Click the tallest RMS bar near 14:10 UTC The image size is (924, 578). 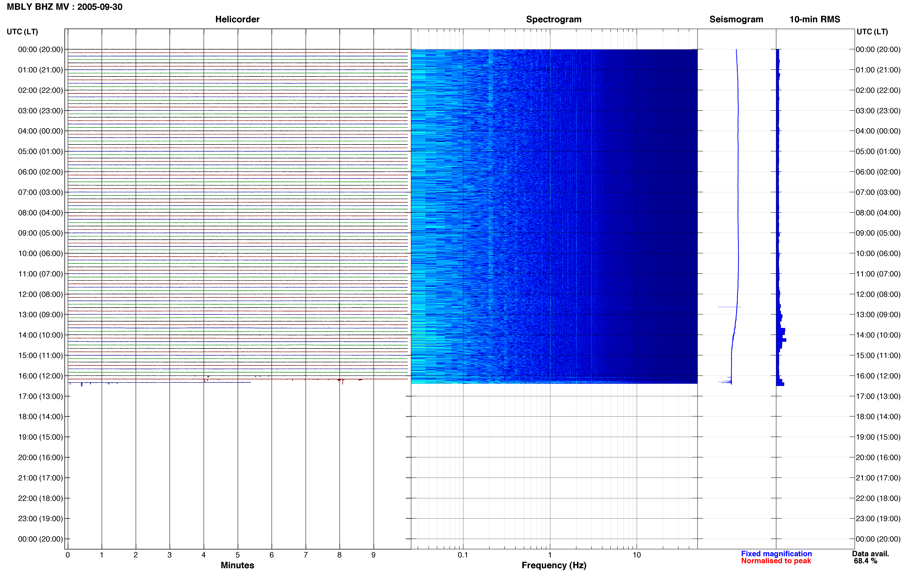781,340
